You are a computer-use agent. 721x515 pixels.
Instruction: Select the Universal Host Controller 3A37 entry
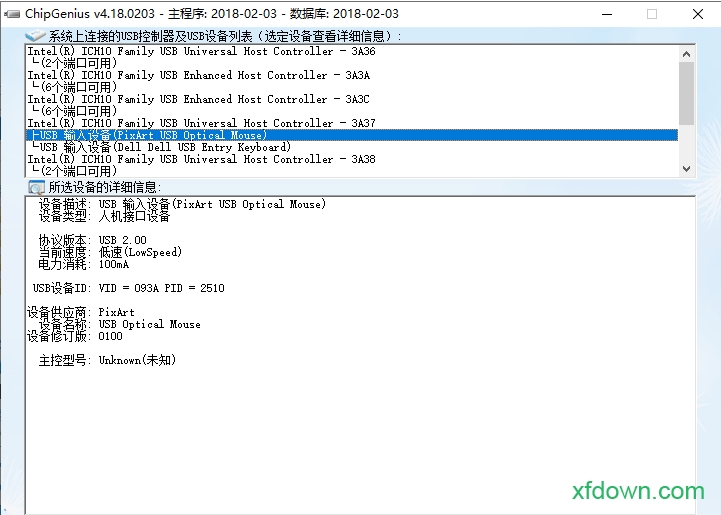click(x=200, y=123)
